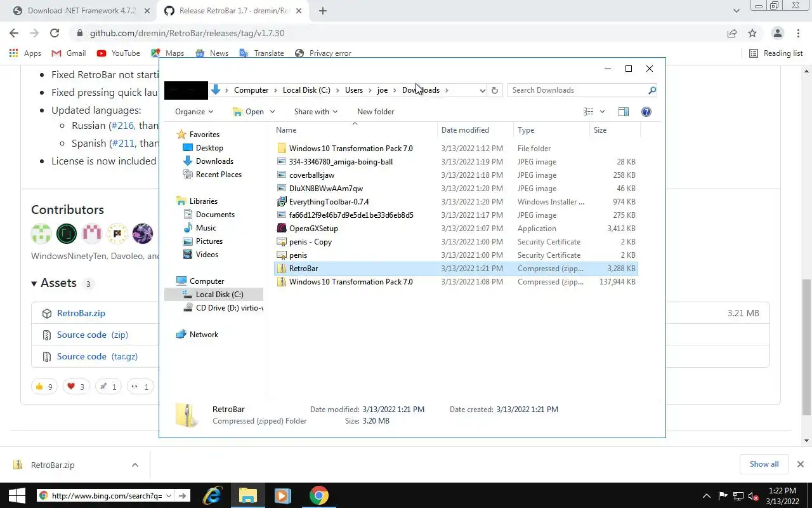The image size is (812, 508).
Task: Download Source code (zip) link
Action: [93, 335]
